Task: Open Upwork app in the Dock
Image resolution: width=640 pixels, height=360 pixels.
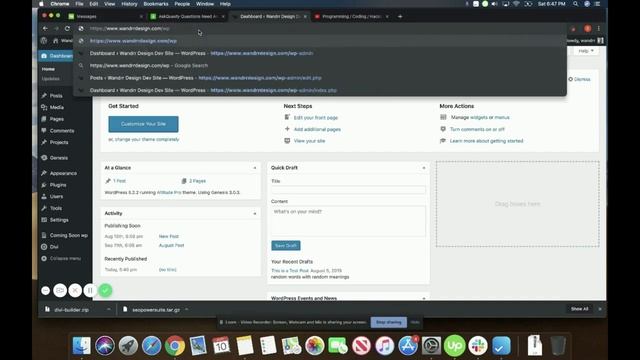Action: tap(455, 346)
